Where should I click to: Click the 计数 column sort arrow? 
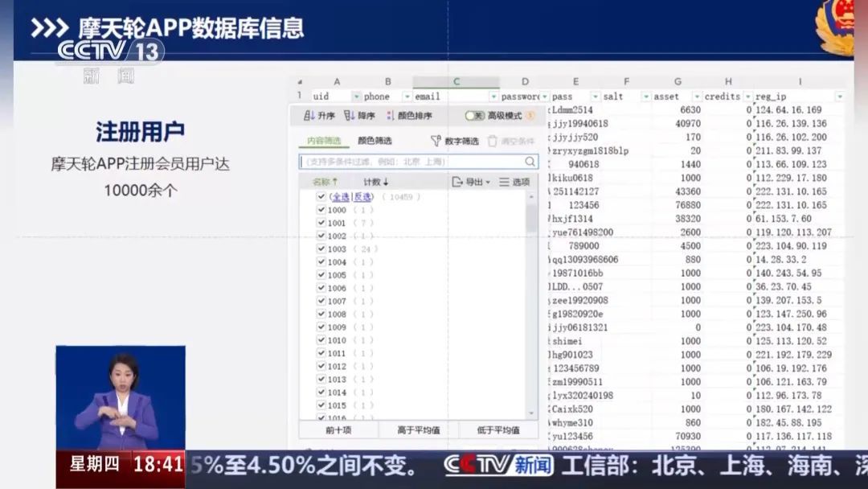(386, 181)
